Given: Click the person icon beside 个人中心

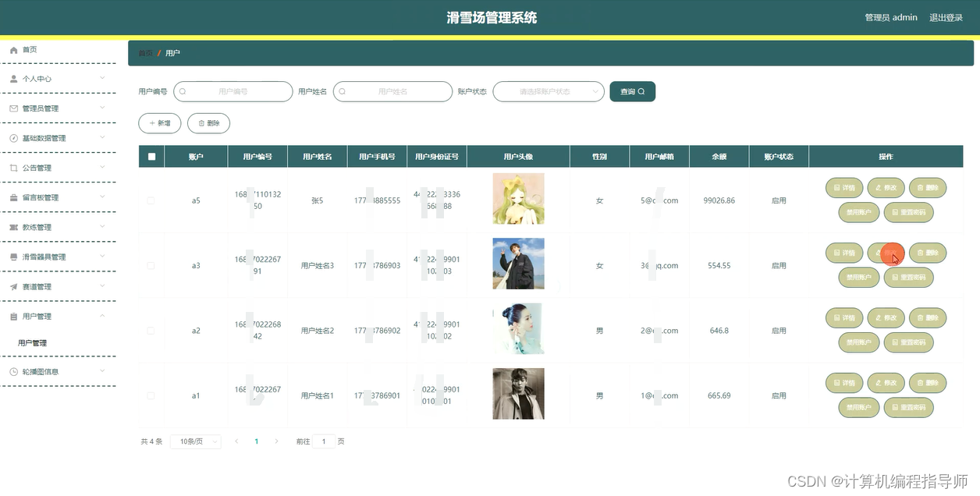Looking at the screenshot, I should click(x=13, y=79).
